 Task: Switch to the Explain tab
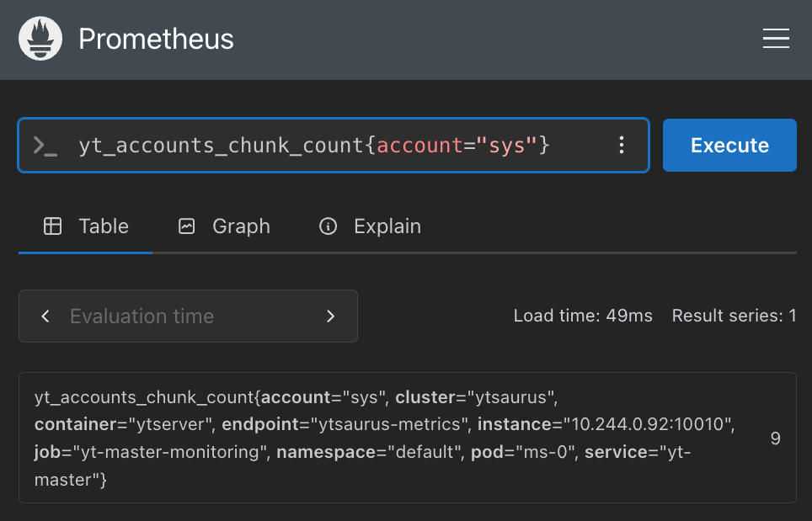pyautogui.click(x=387, y=226)
